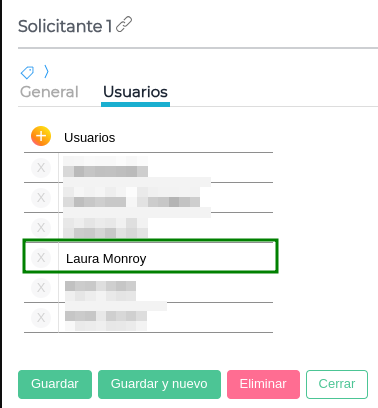This screenshot has height=408, width=378.
Task: Remove the first user with its X icon
Action: [41, 167]
